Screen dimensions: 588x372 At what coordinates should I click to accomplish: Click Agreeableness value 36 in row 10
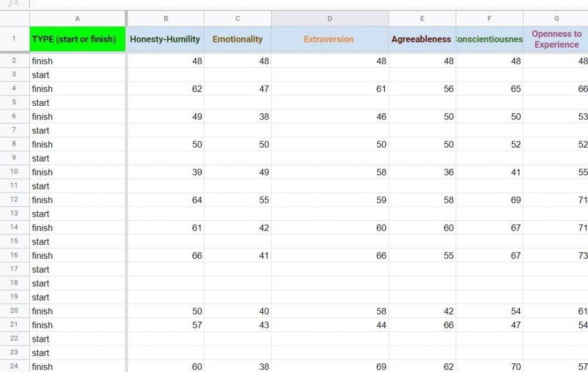(422, 172)
